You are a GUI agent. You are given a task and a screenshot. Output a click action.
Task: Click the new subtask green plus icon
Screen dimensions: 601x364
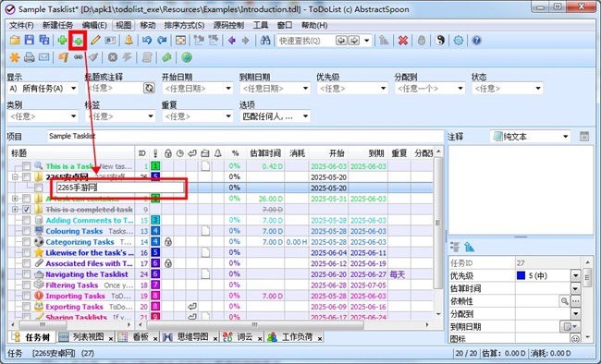[x=78, y=41]
